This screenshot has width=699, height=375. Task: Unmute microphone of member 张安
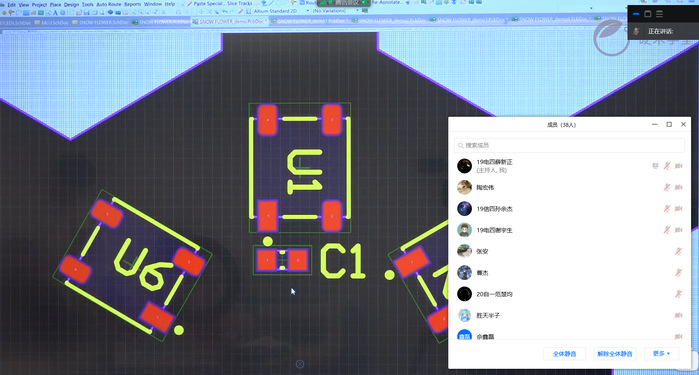tap(678, 251)
